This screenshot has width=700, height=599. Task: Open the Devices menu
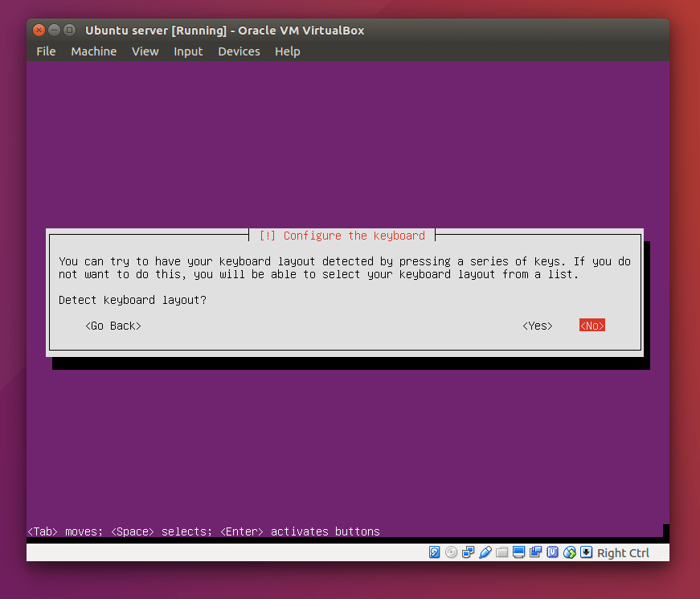pos(239,51)
